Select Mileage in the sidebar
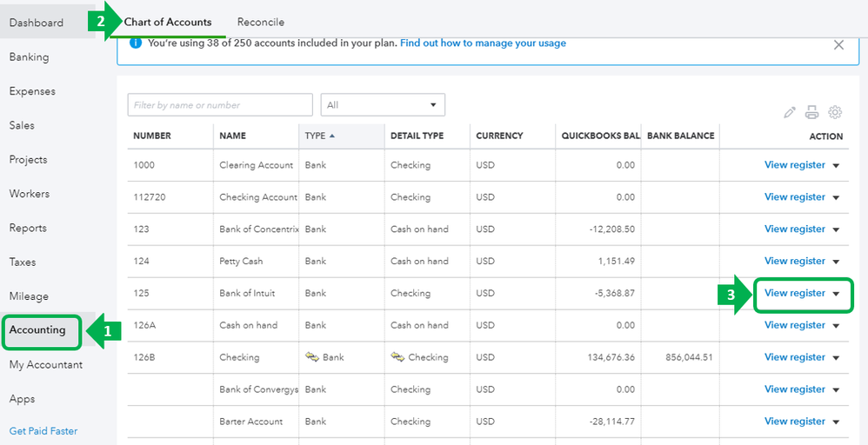Image resolution: width=868 pixels, height=445 pixels. coord(29,296)
